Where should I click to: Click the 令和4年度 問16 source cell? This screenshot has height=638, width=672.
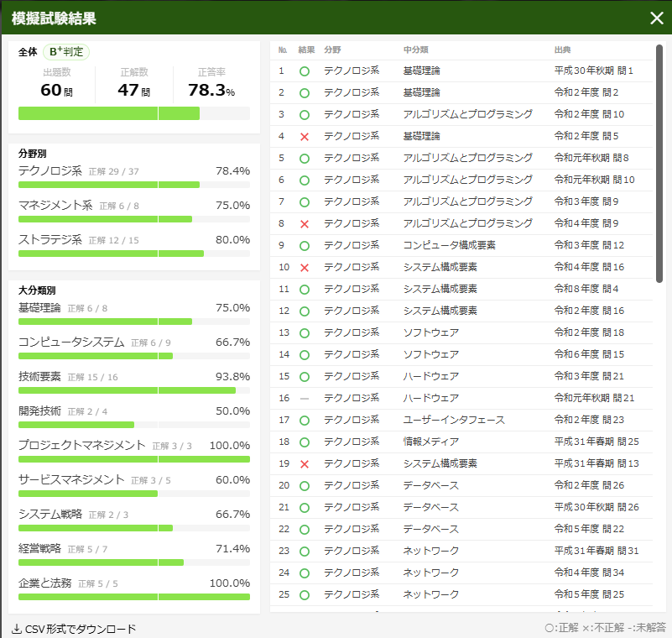[589, 267]
